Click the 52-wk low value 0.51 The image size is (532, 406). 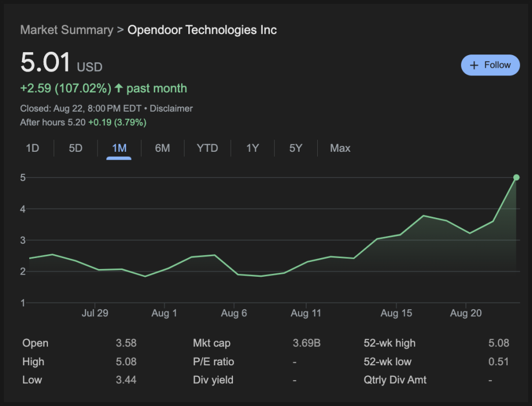click(499, 361)
